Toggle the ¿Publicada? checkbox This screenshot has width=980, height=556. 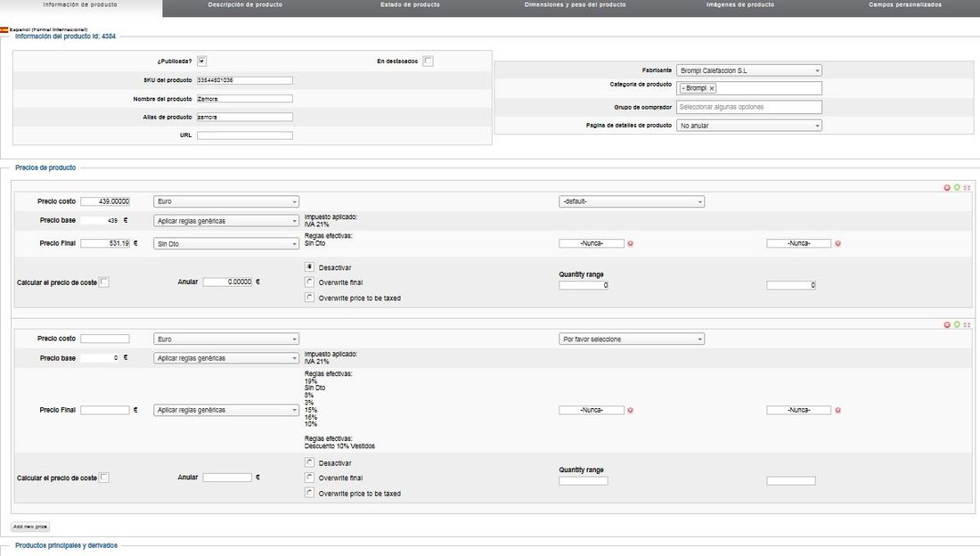(202, 61)
